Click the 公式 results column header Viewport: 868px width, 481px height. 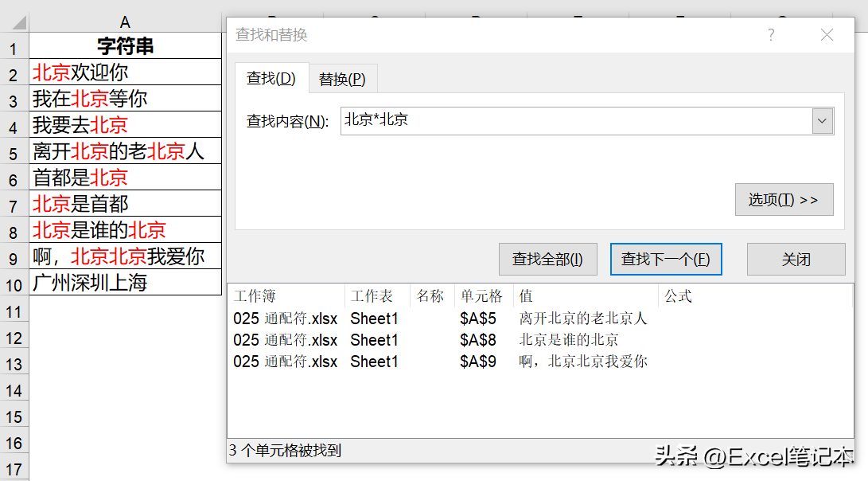tap(755, 296)
